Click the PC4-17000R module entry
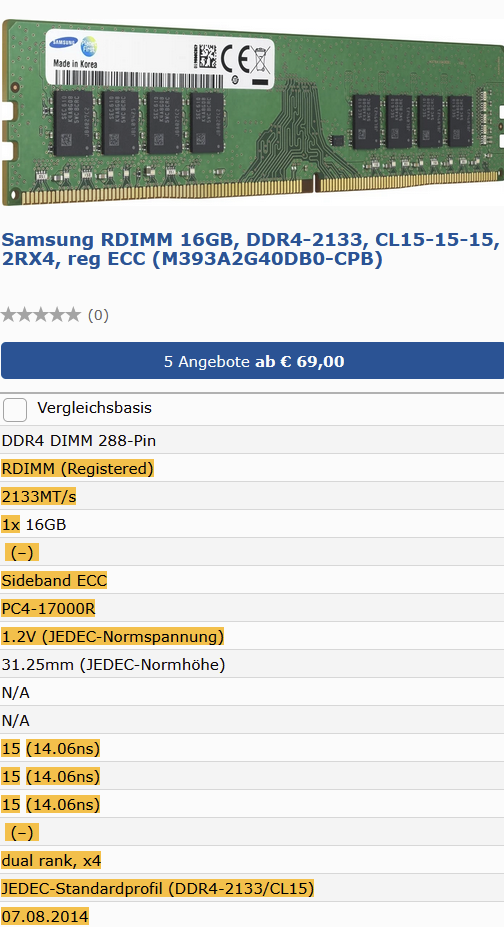 click(x=48, y=608)
